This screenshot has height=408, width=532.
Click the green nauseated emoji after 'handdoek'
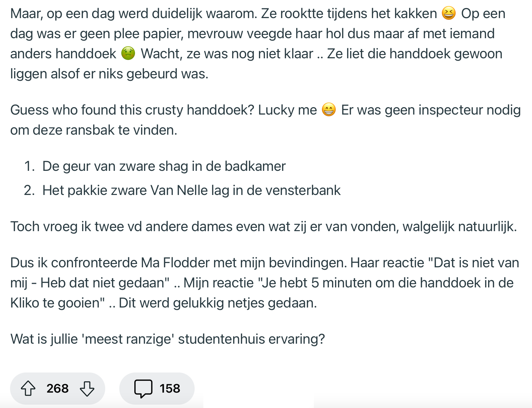[128, 54]
